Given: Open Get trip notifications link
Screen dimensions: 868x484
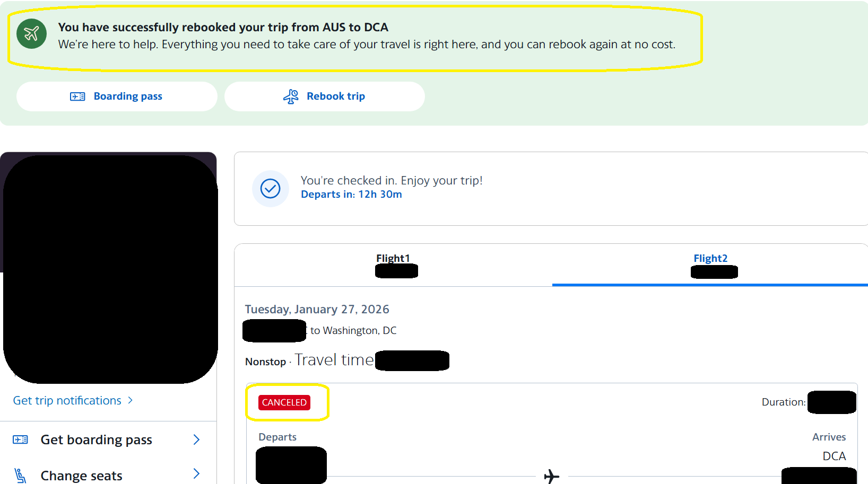Looking at the screenshot, I should coord(67,401).
